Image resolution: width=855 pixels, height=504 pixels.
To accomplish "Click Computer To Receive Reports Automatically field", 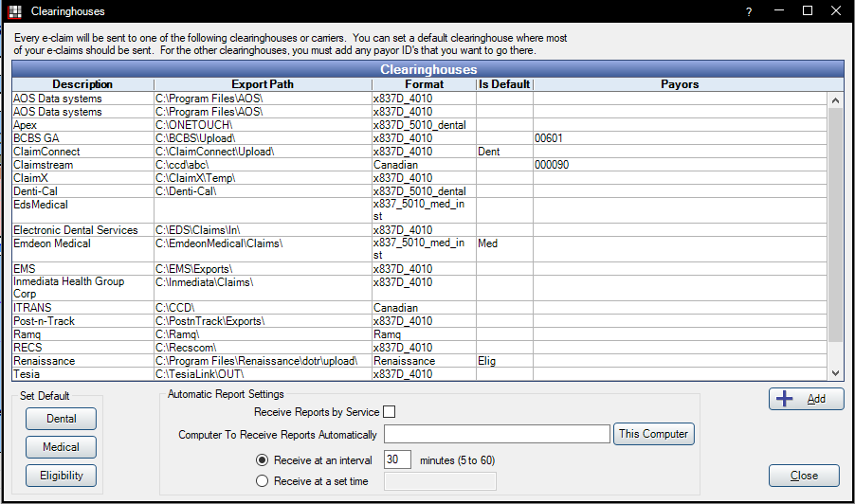I will coord(497,434).
